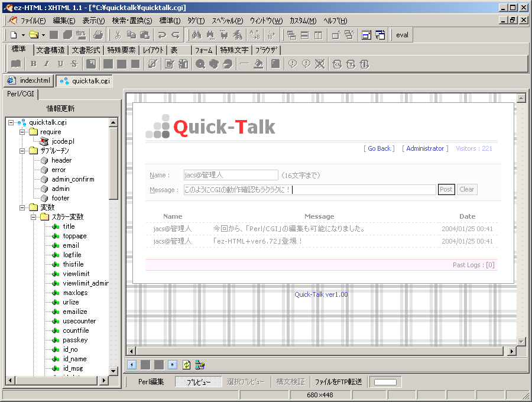The image size is (532, 402).
Task: Follow the Administrator link
Action: tap(425, 148)
